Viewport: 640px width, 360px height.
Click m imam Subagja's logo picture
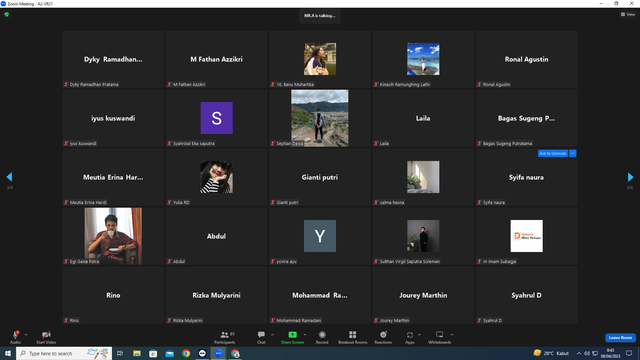coord(527,236)
